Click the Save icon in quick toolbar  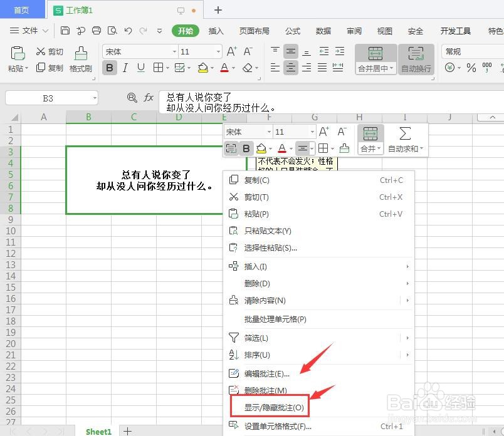pyautogui.click(x=65, y=31)
